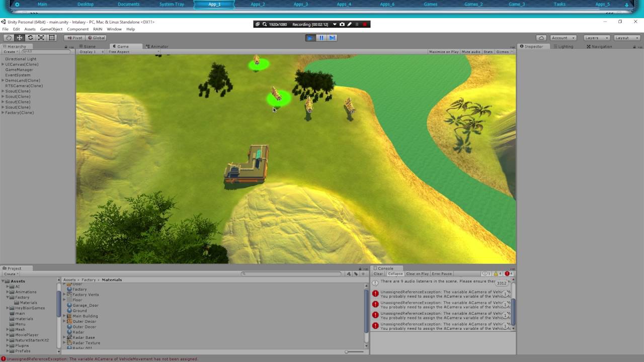This screenshot has height=362, width=644.
Task: Click the status bar error message
Action: (x=103, y=359)
